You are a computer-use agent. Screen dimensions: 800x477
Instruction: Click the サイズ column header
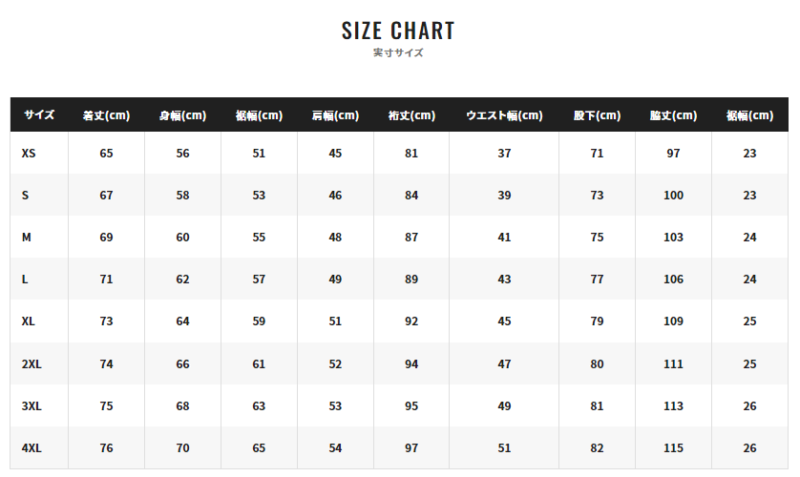[39, 115]
